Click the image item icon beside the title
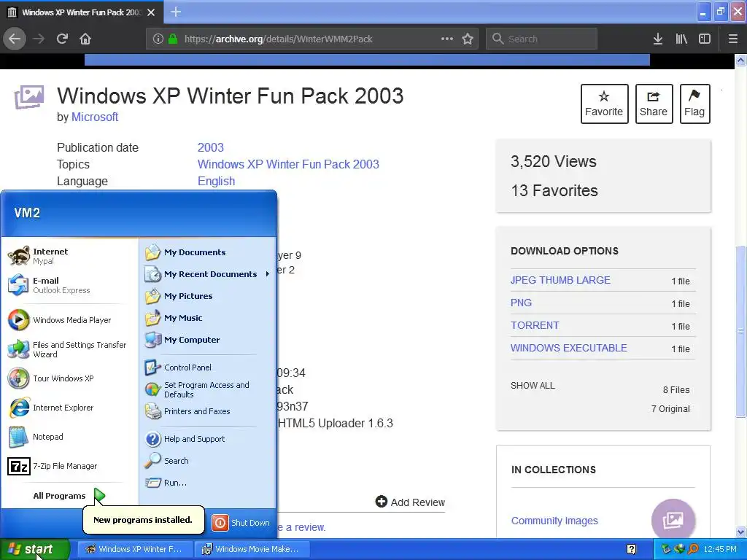Screen dimensions: 747x560 coord(29,97)
